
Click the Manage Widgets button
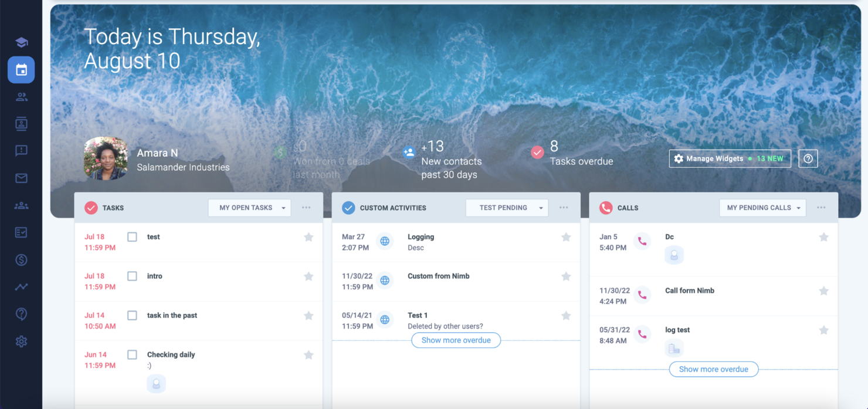pos(730,158)
